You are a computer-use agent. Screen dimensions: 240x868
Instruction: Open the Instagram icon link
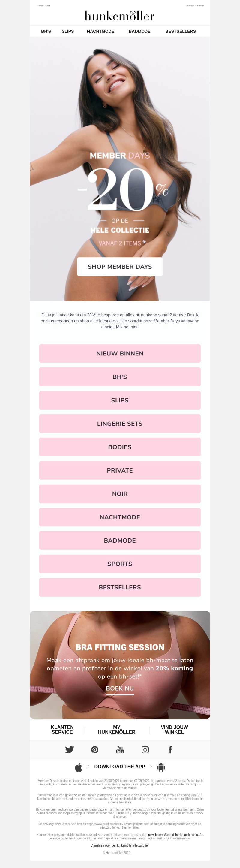point(145,749)
